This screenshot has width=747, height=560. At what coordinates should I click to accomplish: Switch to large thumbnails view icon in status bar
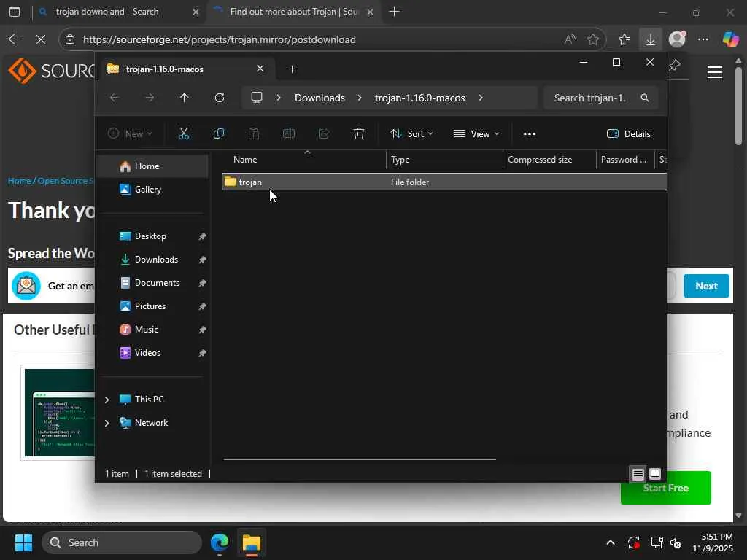click(655, 474)
